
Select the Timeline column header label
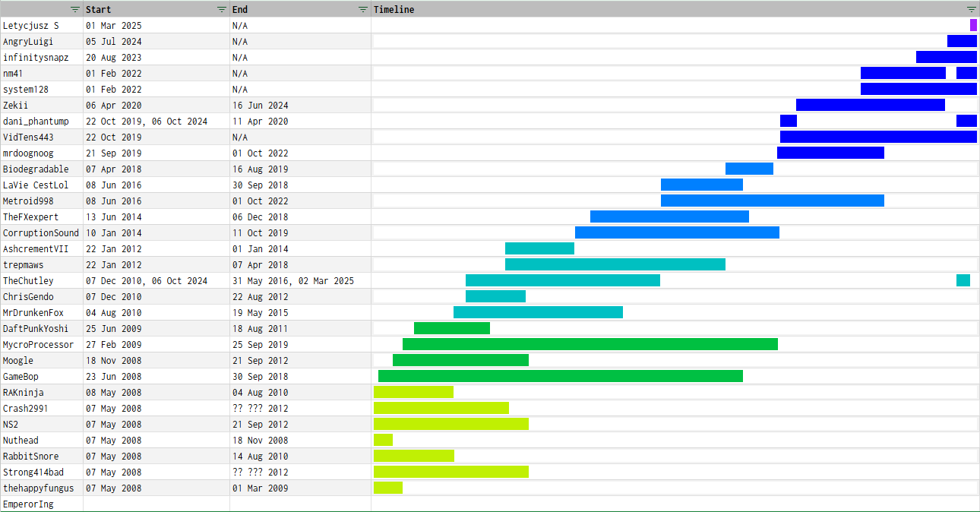pyautogui.click(x=394, y=9)
